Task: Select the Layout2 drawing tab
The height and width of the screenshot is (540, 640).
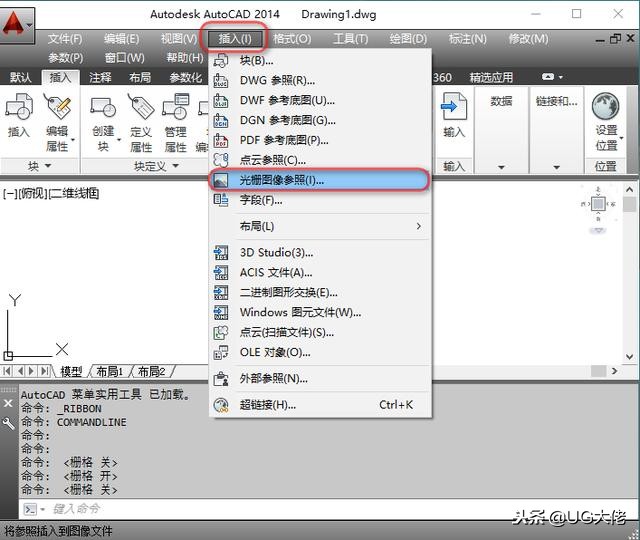Action: (151, 371)
